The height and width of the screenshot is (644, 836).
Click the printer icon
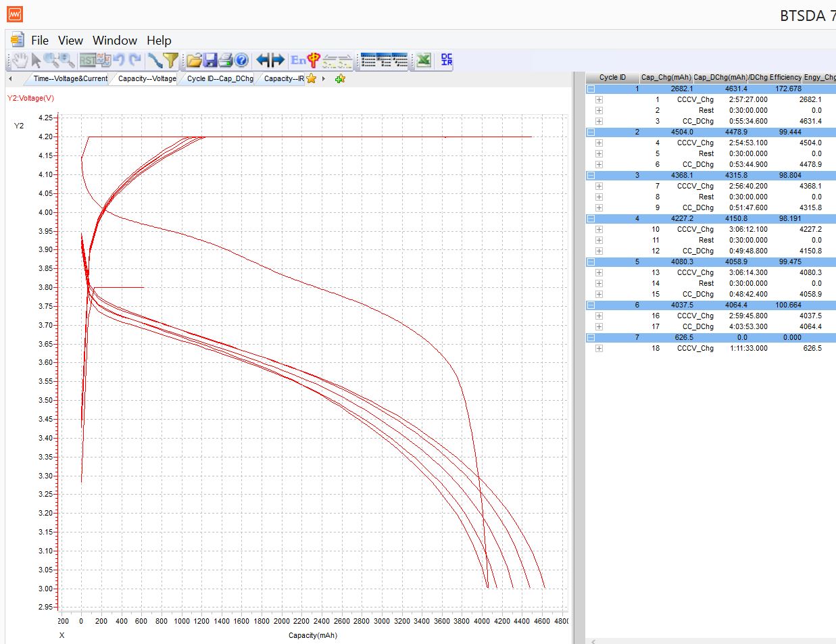pyautogui.click(x=226, y=60)
